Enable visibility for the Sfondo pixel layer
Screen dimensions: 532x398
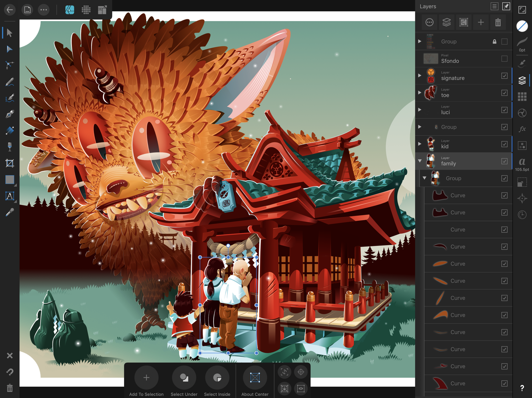(504, 58)
